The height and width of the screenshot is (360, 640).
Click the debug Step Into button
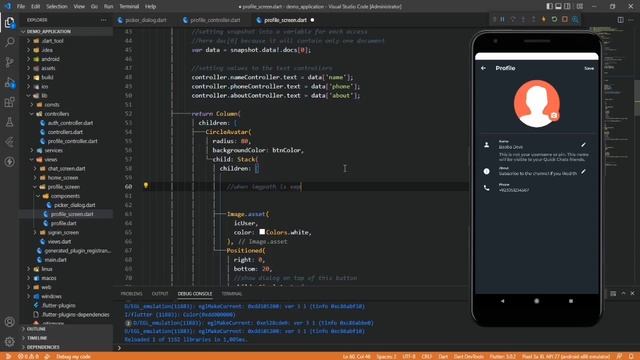(523, 20)
